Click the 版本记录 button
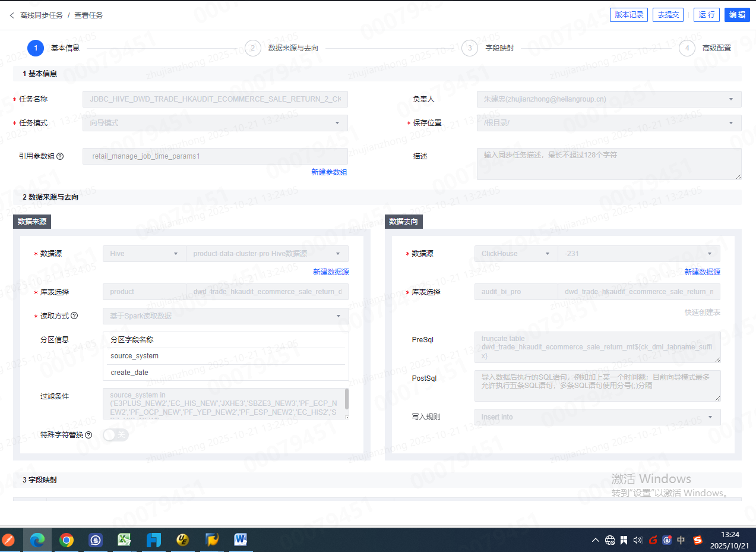This screenshot has height=552, width=756. click(x=629, y=15)
